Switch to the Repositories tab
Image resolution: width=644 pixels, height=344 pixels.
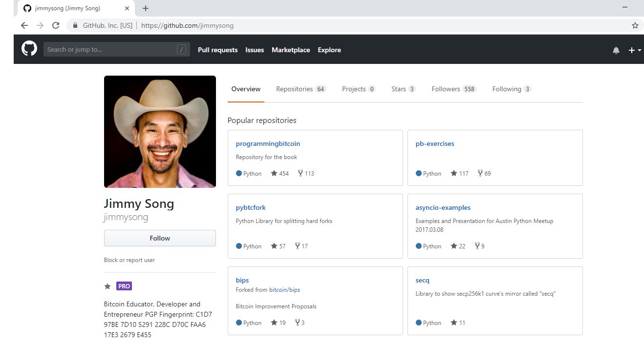click(x=301, y=89)
